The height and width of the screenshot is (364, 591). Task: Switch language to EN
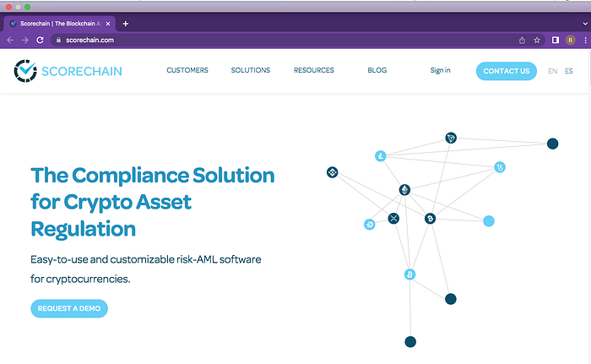[x=552, y=71]
